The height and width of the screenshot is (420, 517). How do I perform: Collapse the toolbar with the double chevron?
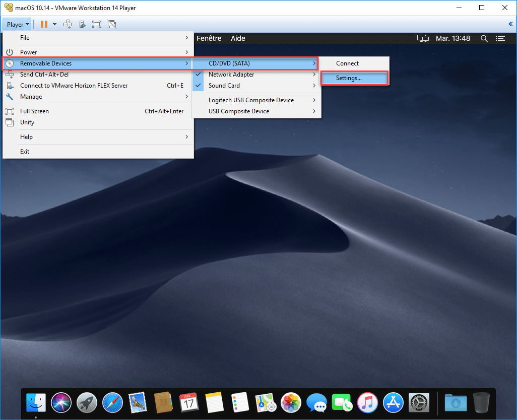(x=510, y=24)
